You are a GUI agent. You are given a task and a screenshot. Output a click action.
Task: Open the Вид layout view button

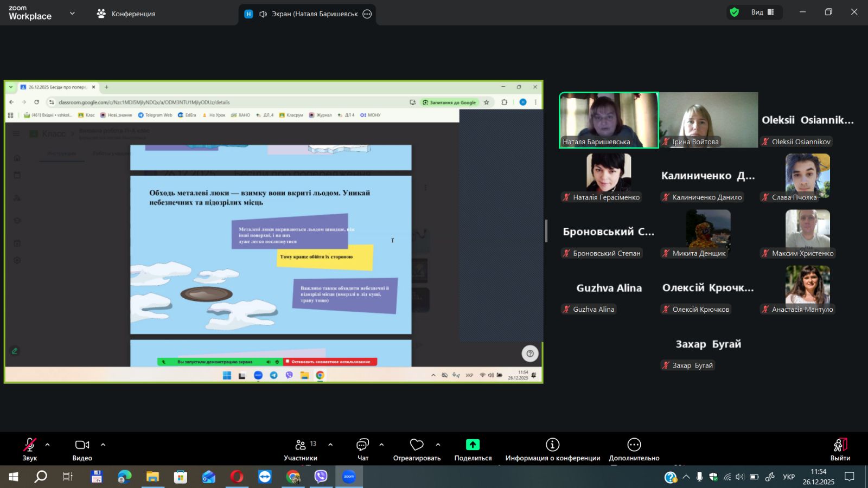point(762,12)
